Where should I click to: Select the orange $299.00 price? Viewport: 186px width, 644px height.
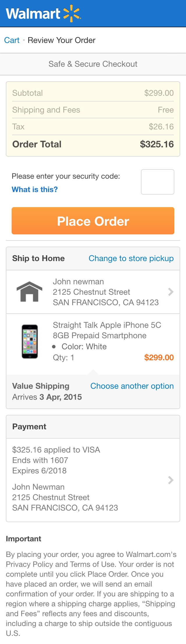coord(159,358)
